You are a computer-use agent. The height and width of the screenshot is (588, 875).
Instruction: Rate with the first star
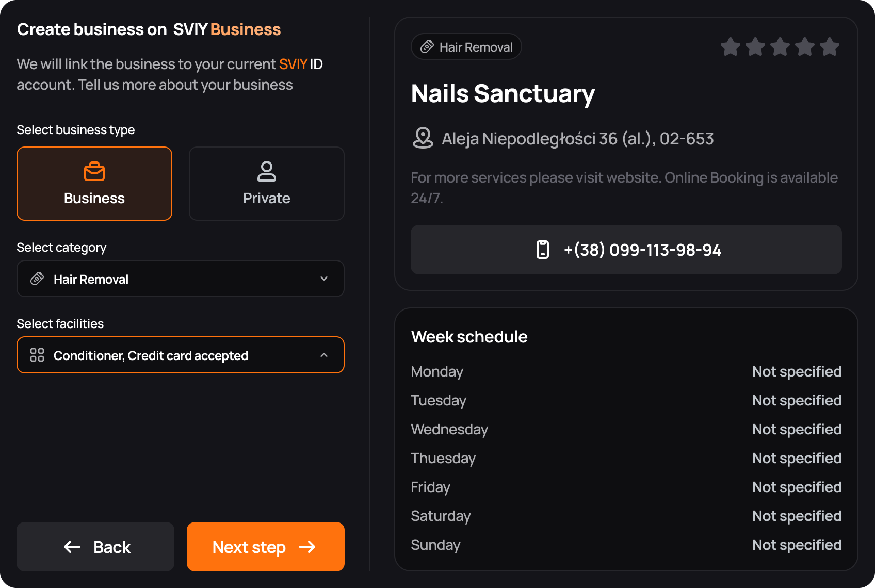tap(731, 46)
